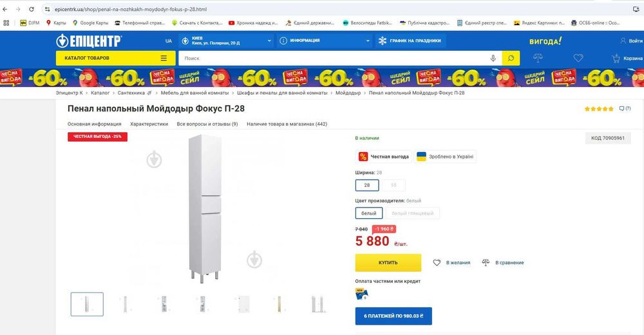Select width option 28
This screenshot has height=335, width=644.
point(367,185)
